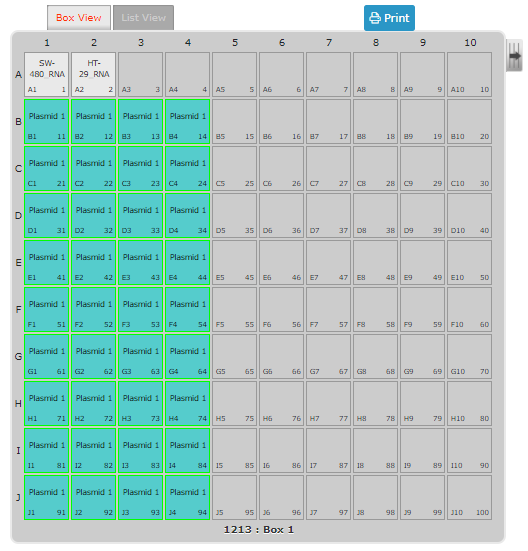The height and width of the screenshot is (551, 528).
Task: Select the Box View tab
Action: click(x=79, y=18)
